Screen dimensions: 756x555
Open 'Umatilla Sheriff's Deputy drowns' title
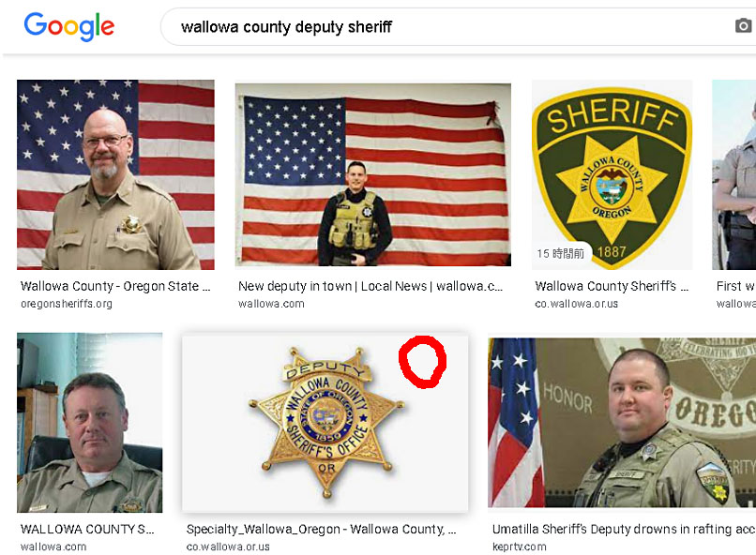point(624,529)
